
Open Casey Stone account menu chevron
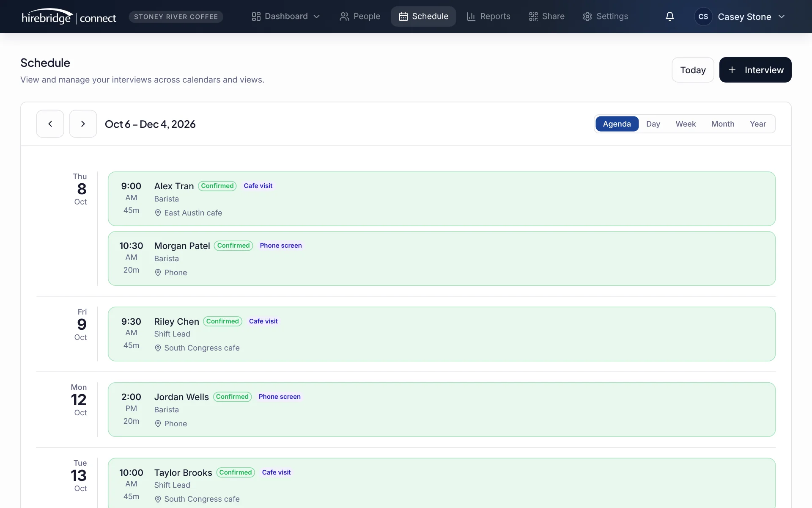782,17
